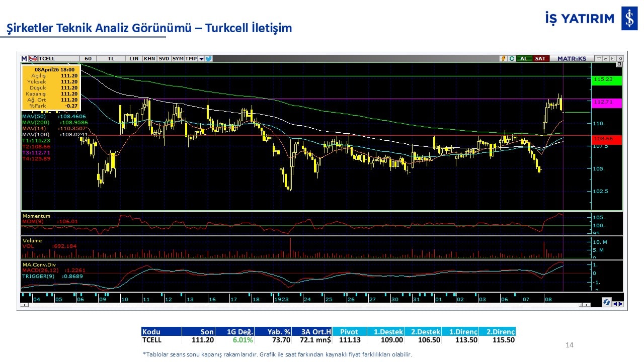This screenshot has width=644, height=362.
Task: Open the dropdown arrow next to TMP
Action: [201, 59]
